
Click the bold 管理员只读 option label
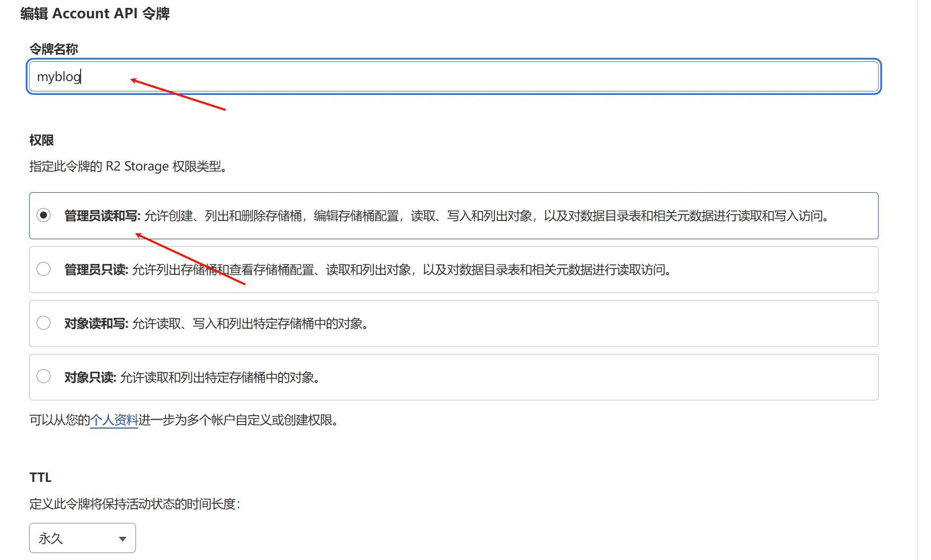tap(96, 269)
